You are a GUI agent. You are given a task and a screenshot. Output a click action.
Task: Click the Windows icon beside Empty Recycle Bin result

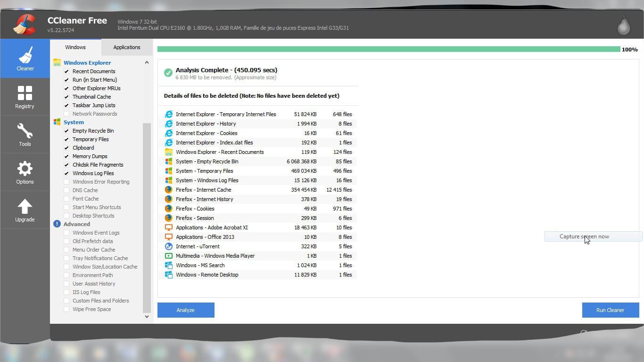coord(169,161)
